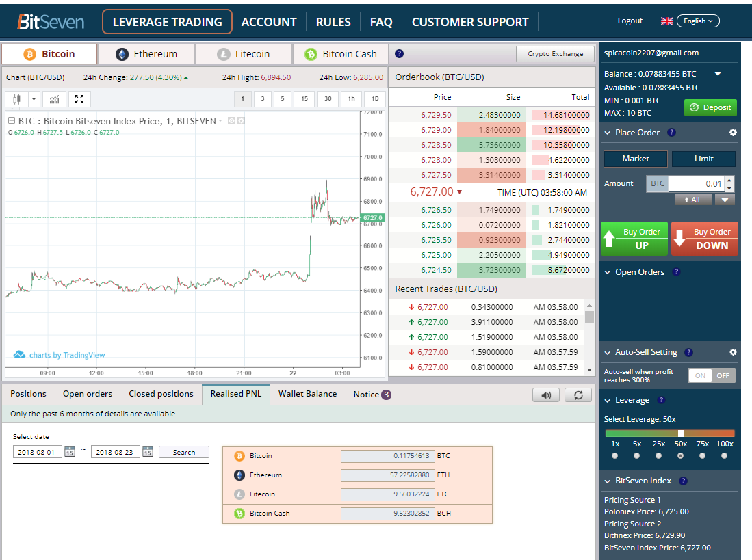Viewport: 752px width, 560px height.
Task: Open Wallet Balance tab
Action: tap(307, 394)
